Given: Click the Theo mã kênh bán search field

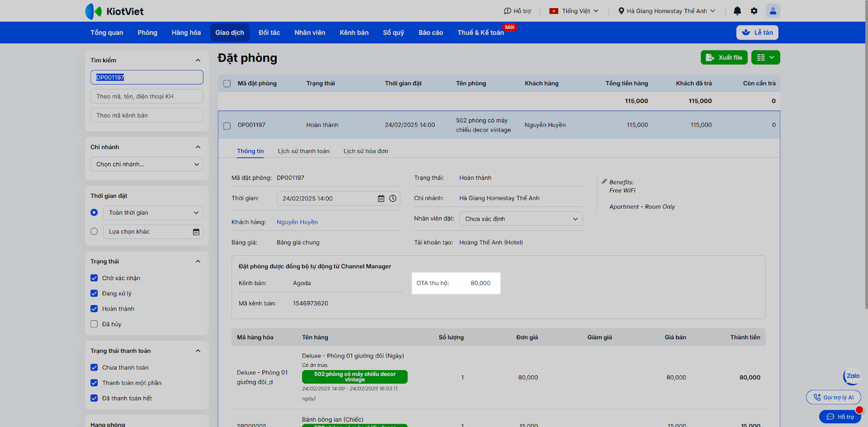Looking at the screenshot, I should (x=146, y=115).
